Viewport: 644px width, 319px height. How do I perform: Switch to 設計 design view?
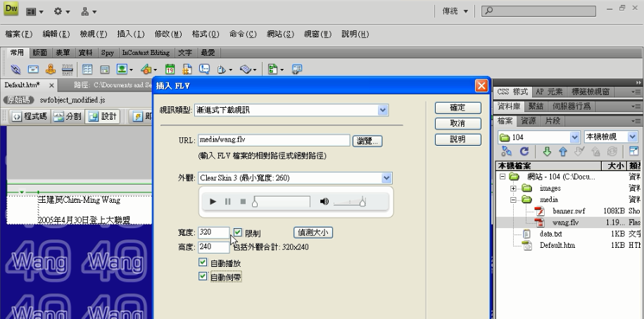click(x=103, y=116)
